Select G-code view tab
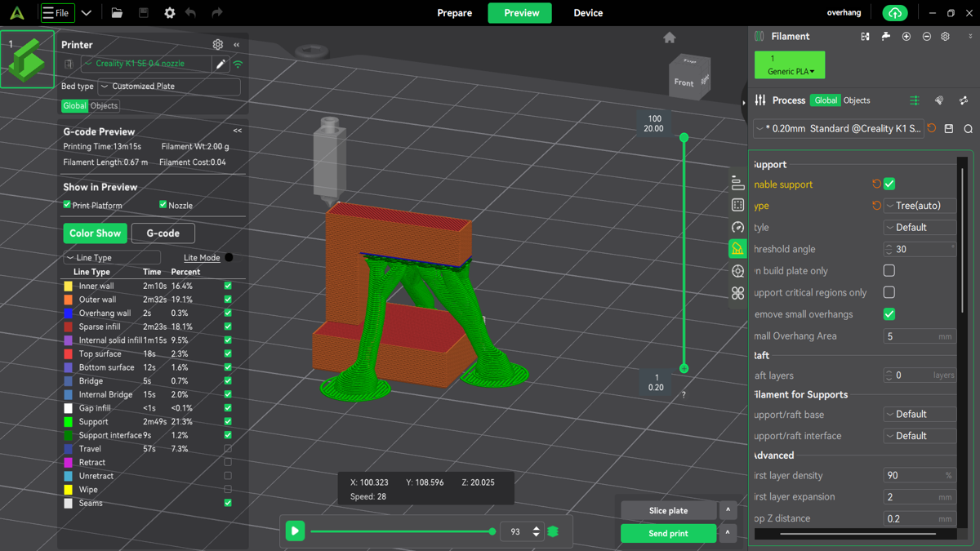This screenshot has height=551, width=980. click(x=163, y=233)
